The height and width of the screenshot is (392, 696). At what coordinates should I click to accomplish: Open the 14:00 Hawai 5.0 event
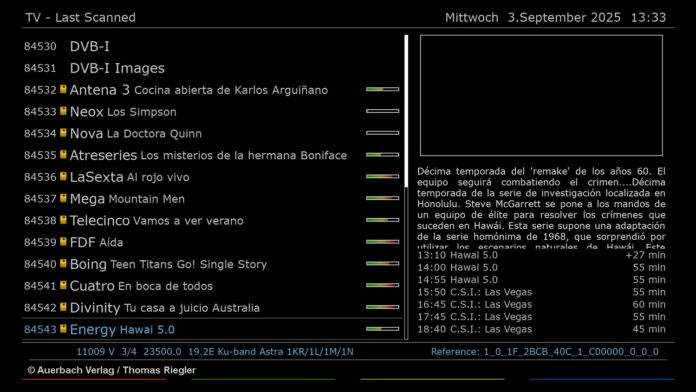(541, 267)
